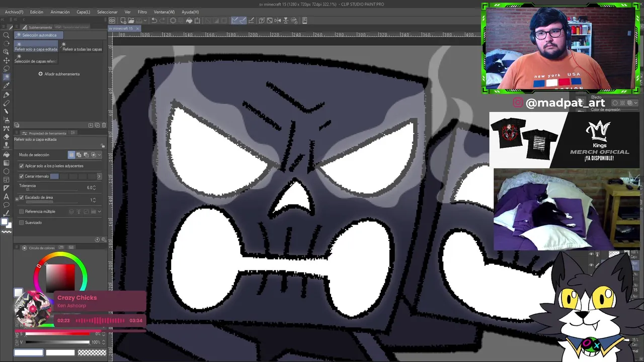This screenshot has height=362, width=644.
Task: Enable the Referencia múltiple checkbox
Action: (x=22, y=212)
